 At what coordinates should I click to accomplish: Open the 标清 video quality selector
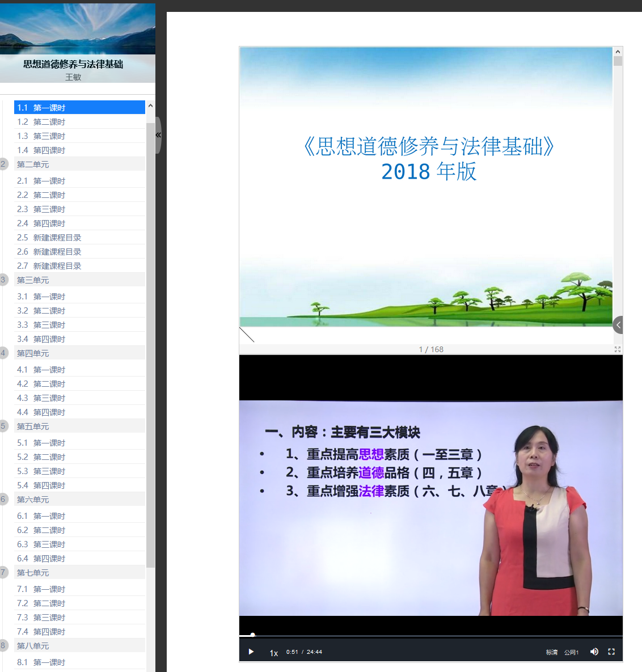tap(551, 652)
